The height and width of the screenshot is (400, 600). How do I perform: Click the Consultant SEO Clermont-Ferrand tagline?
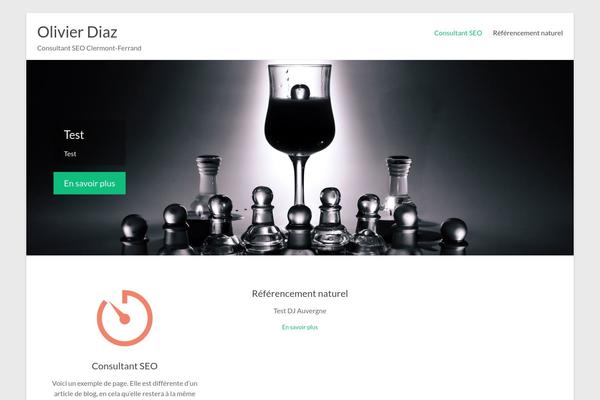tap(89, 48)
